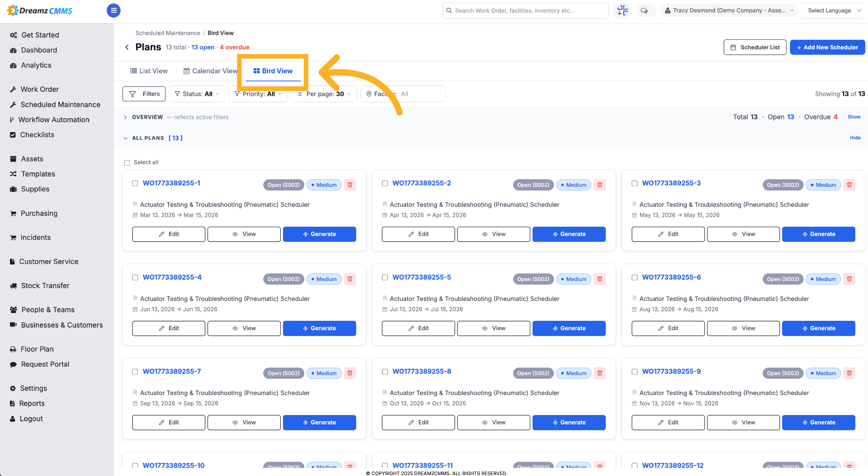
Task: Click the Add New Scheduler button
Action: [x=827, y=47]
